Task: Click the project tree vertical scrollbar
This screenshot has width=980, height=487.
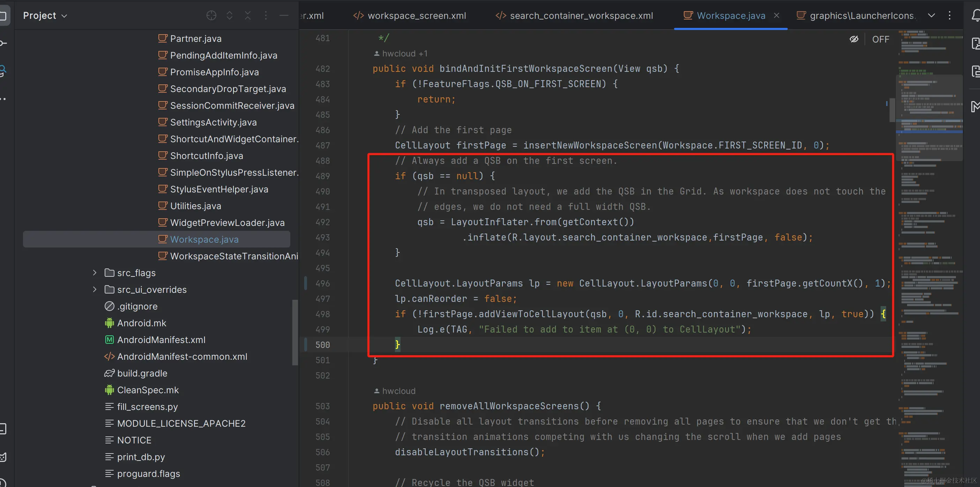Action: point(295,332)
